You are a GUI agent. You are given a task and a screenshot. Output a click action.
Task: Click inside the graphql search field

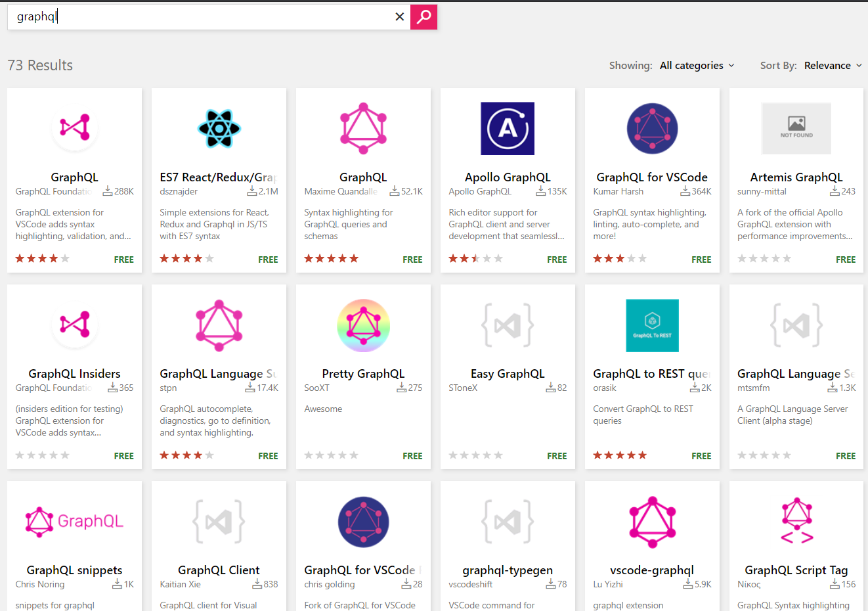pos(197,17)
